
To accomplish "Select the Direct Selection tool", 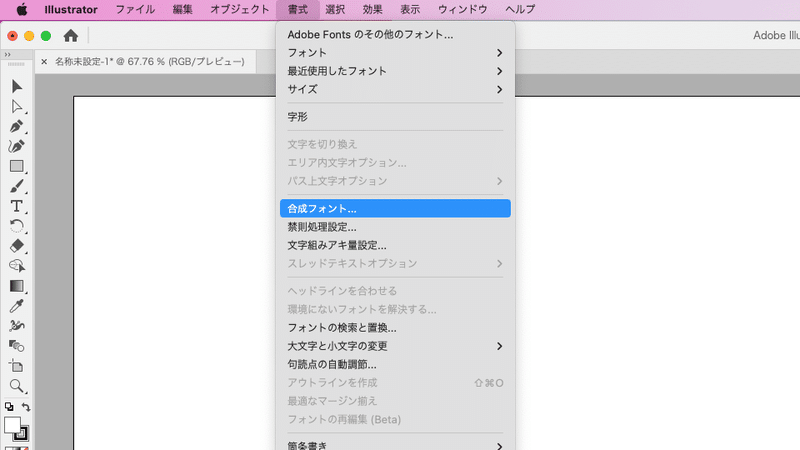I will [16, 106].
